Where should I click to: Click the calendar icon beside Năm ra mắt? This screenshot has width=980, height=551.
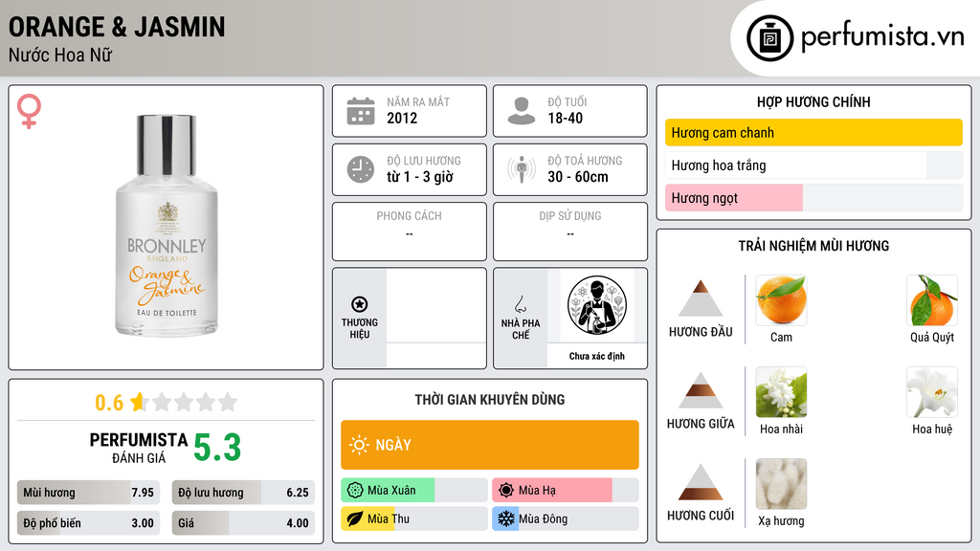coord(361,111)
